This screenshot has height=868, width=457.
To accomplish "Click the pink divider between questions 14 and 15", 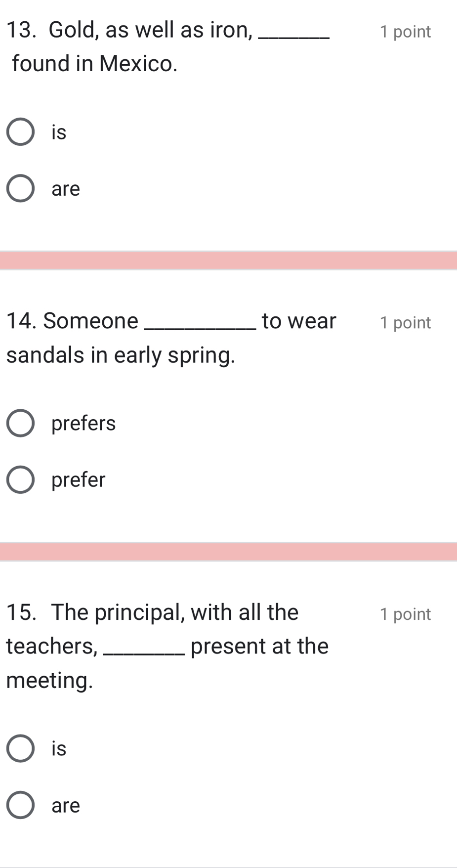I will (x=228, y=552).
